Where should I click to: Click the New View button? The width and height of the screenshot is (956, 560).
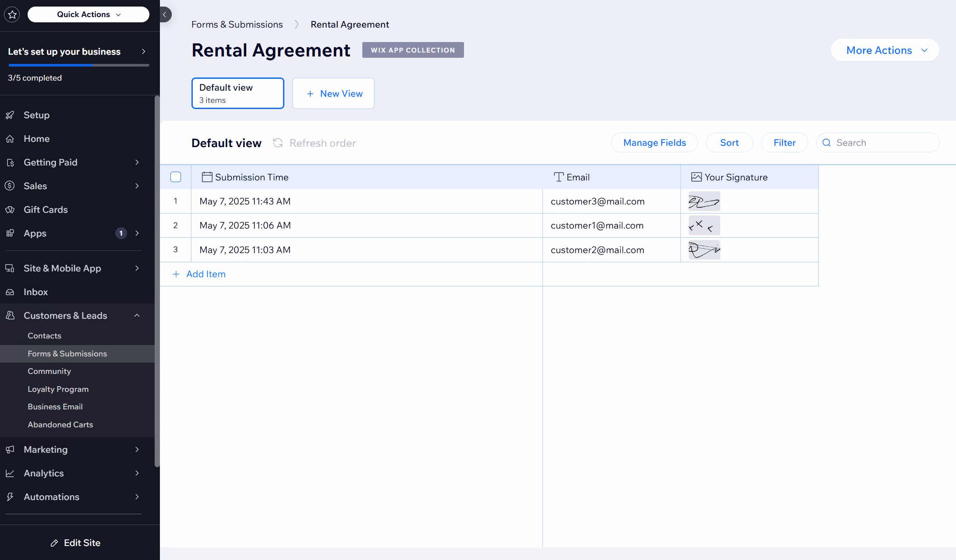333,93
